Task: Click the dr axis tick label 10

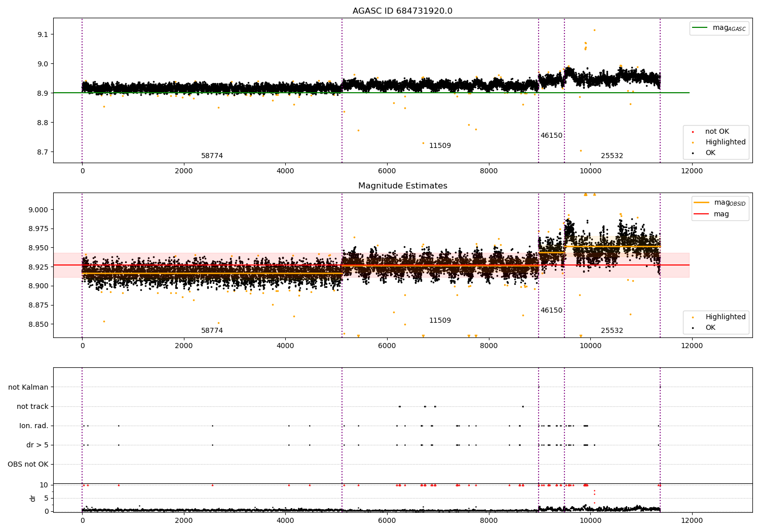Action: [x=44, y=485]
